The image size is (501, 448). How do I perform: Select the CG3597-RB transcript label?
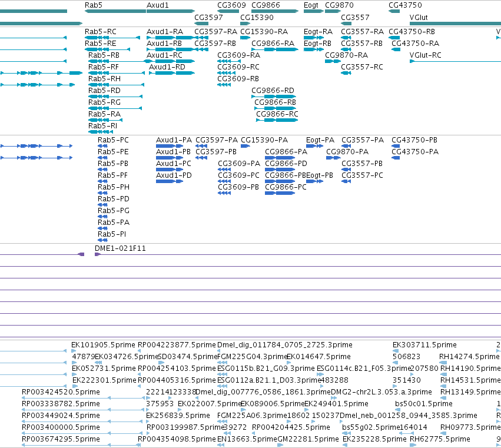click(215, 44)
